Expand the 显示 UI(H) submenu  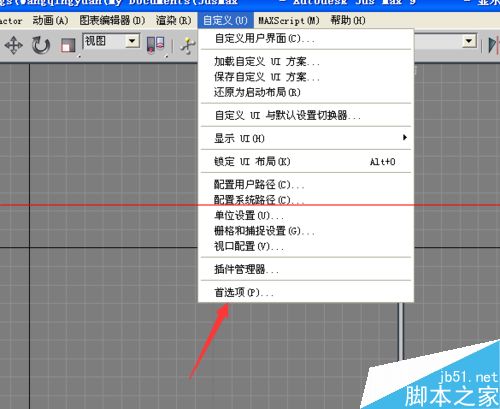(306, 138)
